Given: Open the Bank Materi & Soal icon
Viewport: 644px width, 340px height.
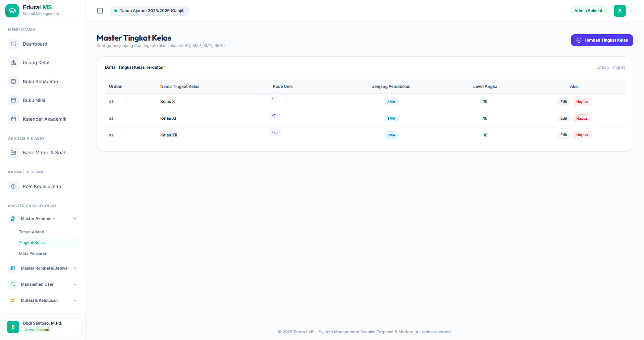Looking at the screenshot, I should [13, 153].
